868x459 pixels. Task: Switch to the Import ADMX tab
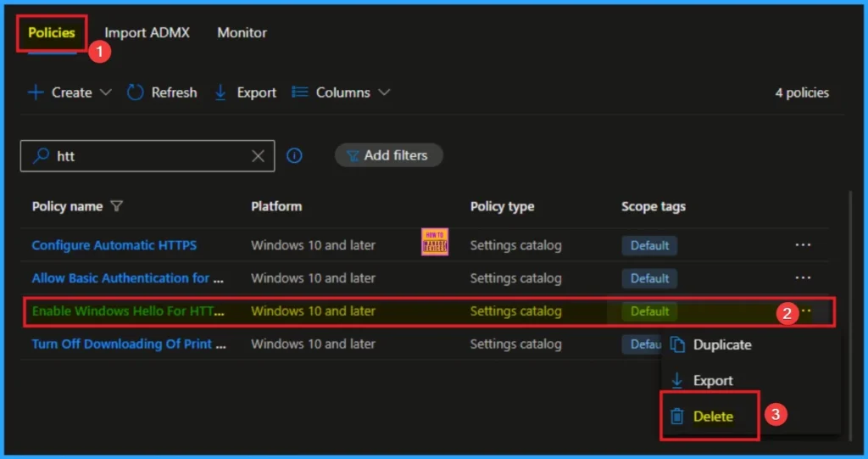147,33
